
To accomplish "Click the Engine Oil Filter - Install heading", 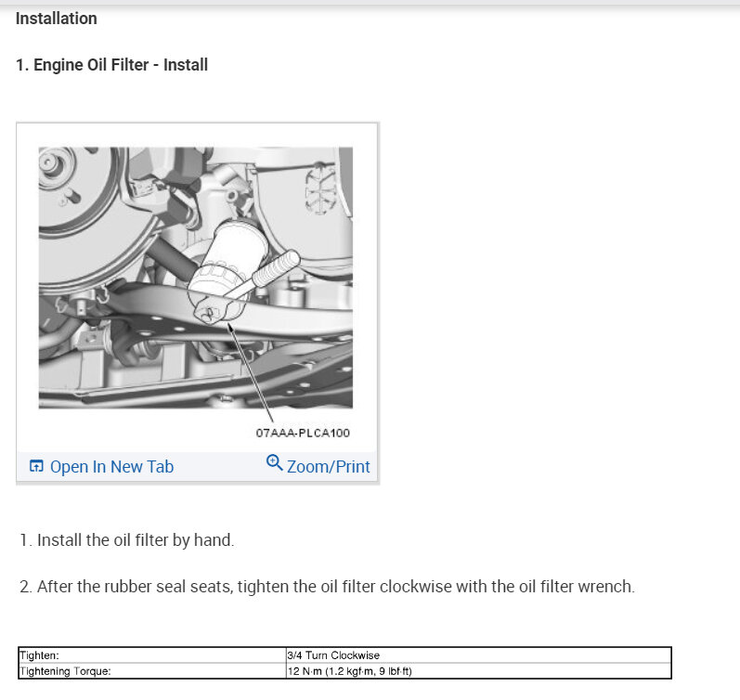I will coord(111,65).
